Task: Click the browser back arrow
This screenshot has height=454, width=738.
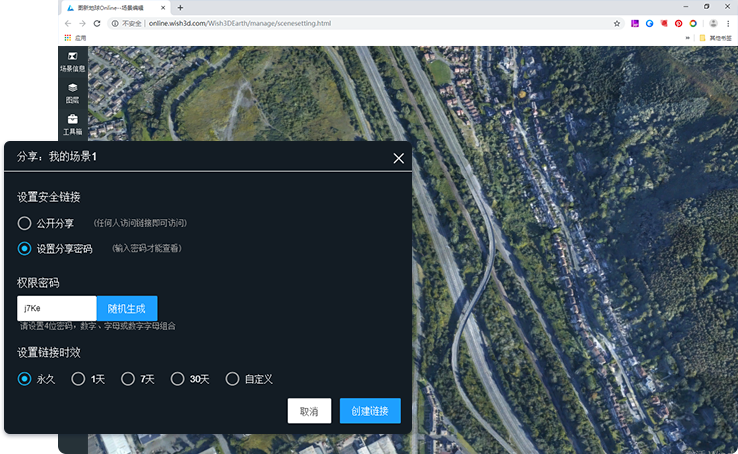Action: (x=68, y=23)
